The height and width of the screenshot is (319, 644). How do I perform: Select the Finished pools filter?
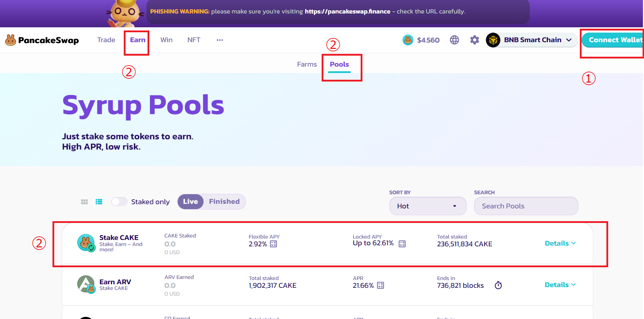[x=224, y=201]
